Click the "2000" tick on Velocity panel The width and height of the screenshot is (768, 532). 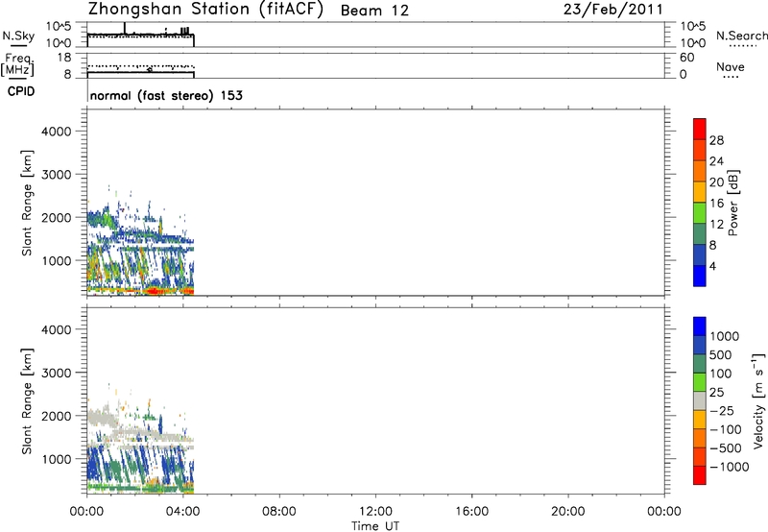tap(57, 416)
